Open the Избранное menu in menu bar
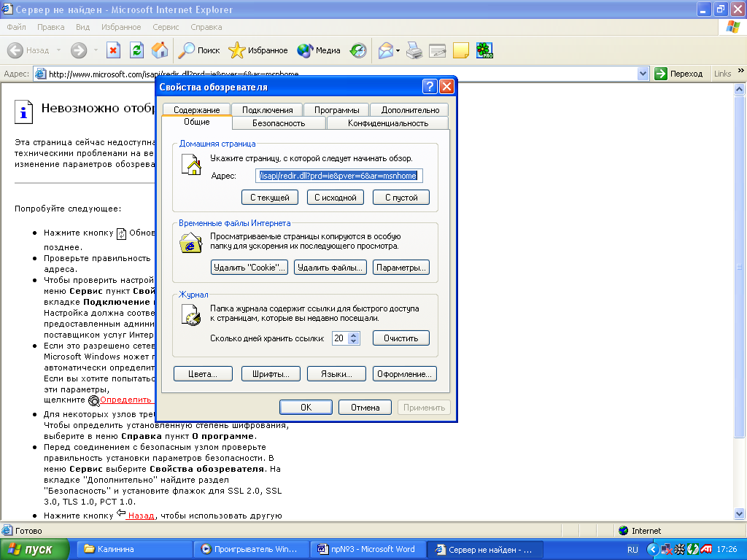Screen dimensions: 747x560 [121, 27]
